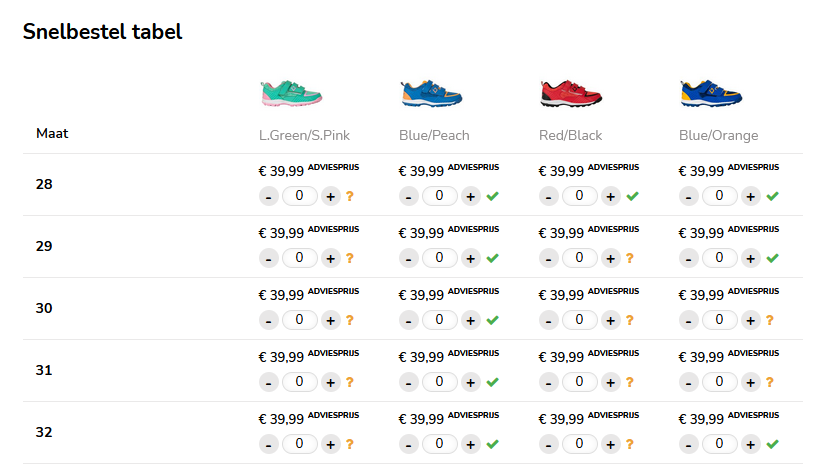Click green checkmark for size 28 Red/Black
The image size is (813, 466).
tap(632, 196)
